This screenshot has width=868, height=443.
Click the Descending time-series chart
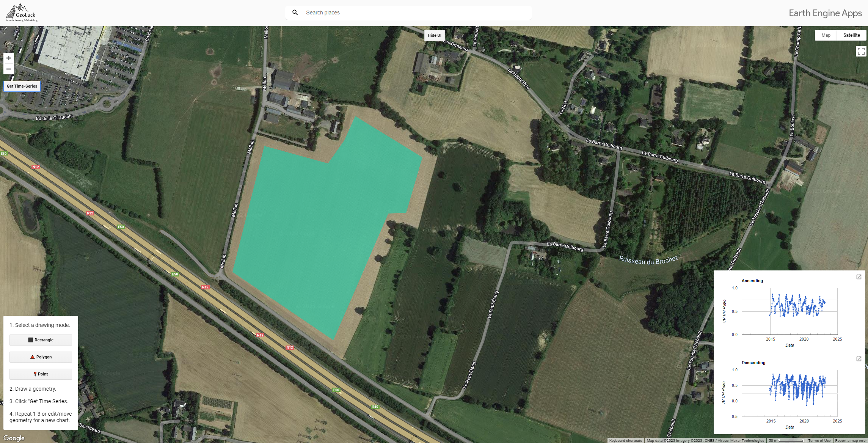click(x=790, y=393)
